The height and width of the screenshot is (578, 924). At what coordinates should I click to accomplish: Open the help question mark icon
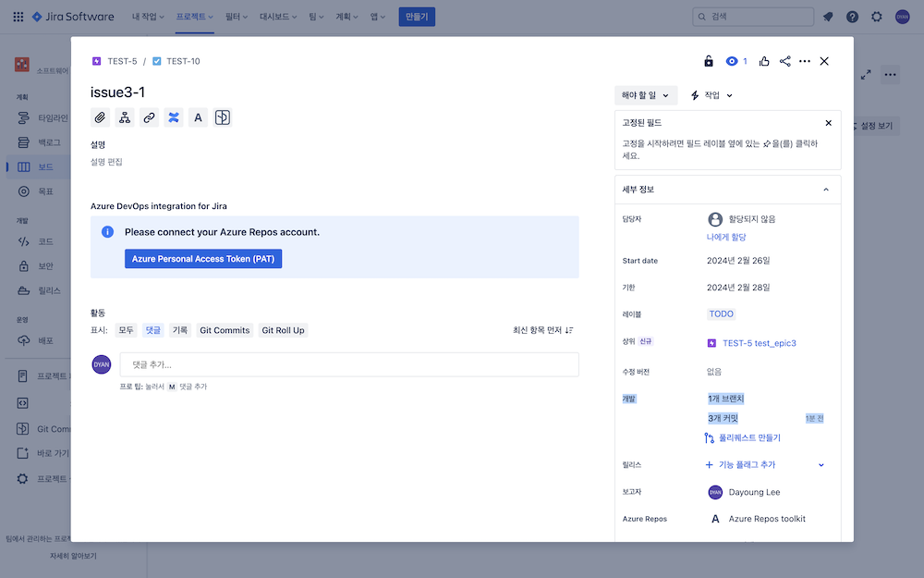[x=852, y=17]
